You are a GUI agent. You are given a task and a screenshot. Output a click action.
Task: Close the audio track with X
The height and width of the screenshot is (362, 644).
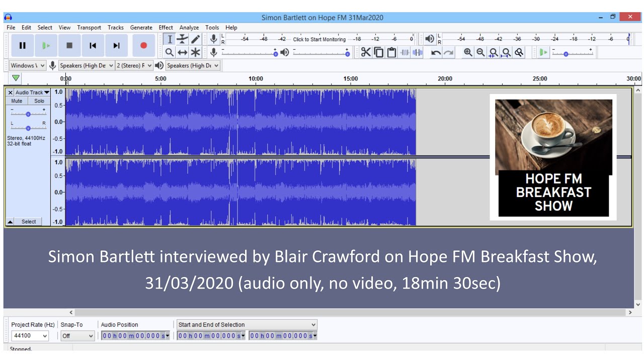tap(10, 93)
